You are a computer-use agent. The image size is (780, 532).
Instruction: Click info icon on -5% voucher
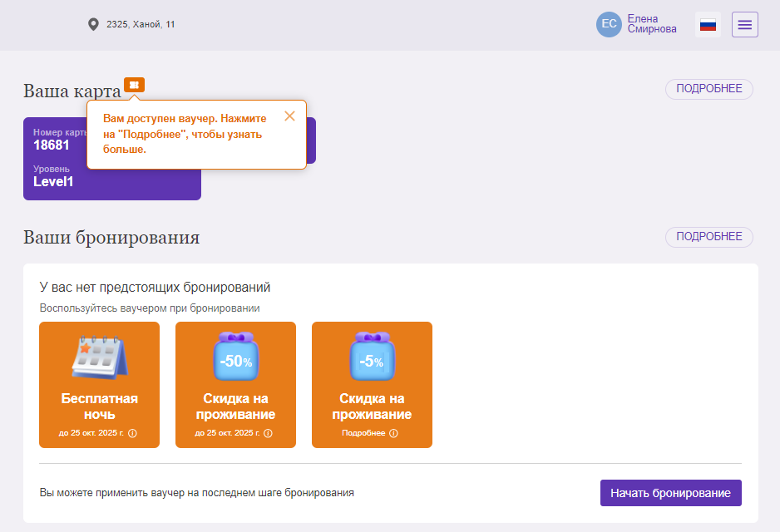(393, 433)
